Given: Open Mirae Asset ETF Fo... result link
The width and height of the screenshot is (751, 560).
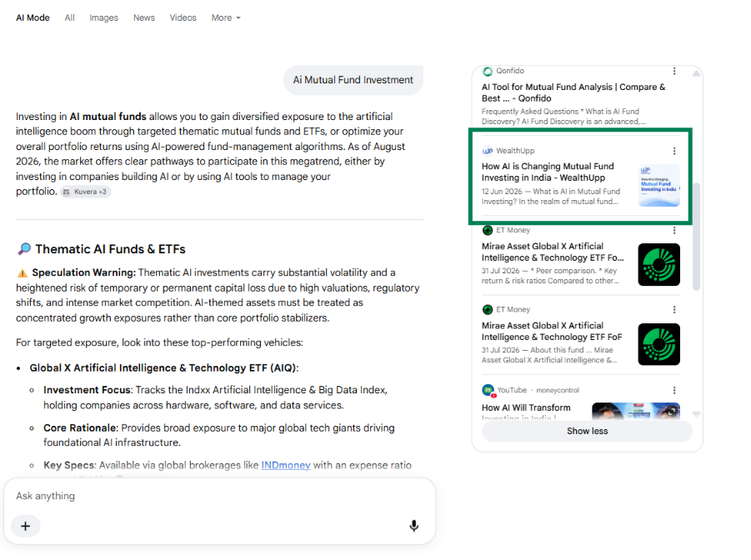Looking at the screenshot, I should [x=553, y=252].
